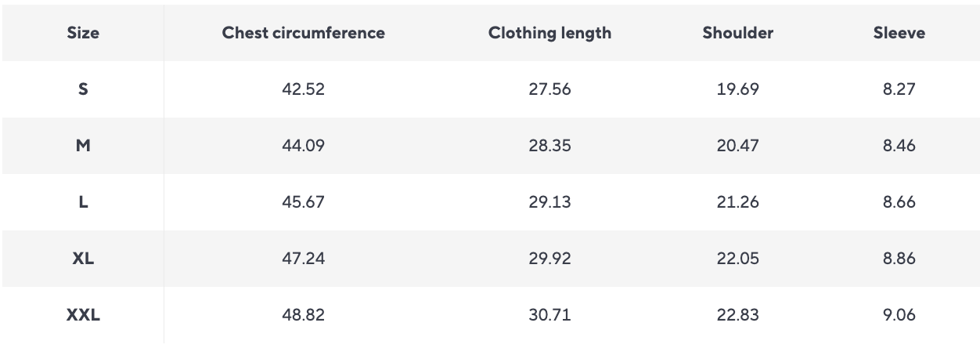
Task: Select chest value 47.24 for XL
Action: tap(304, 259)
